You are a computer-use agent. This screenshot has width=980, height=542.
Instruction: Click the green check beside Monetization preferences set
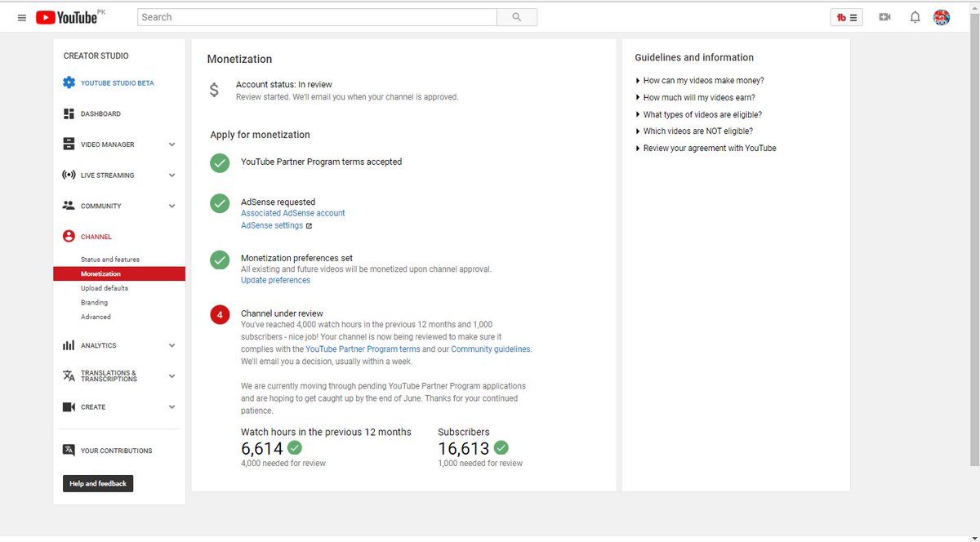(x=220, y=260)
